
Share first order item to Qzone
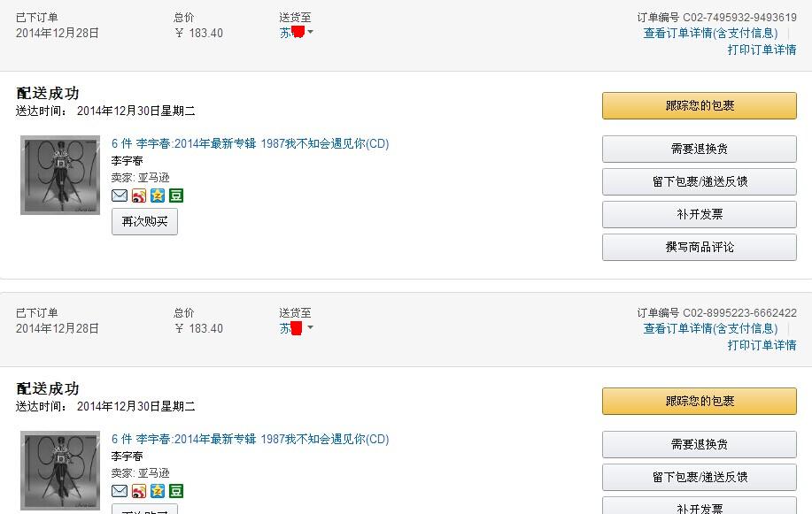click(158, 196)
